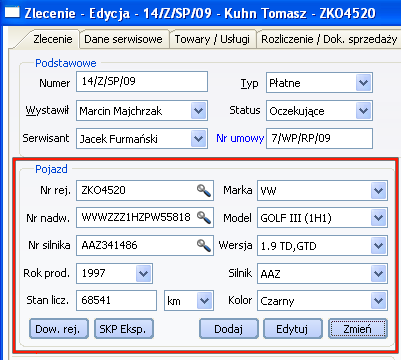
Task: Follow the Nr umowy blue link
Action: tap(240, 138)
